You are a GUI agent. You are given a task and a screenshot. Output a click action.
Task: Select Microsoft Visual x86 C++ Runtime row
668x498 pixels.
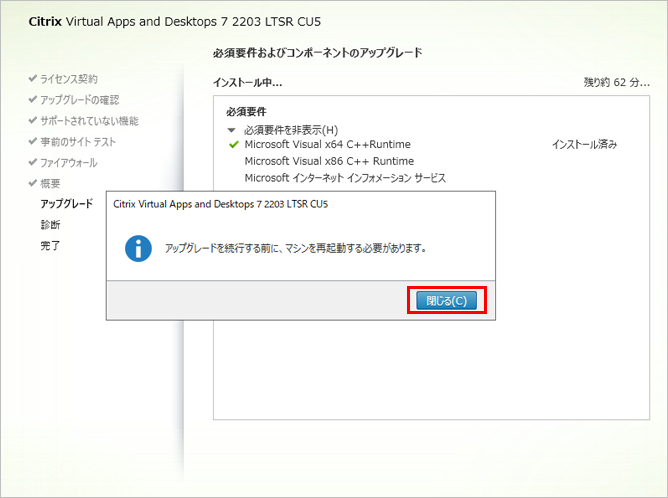pyautogui.click(x=329, y=161)
